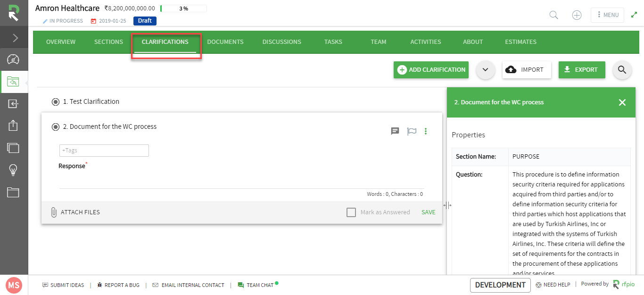
Task: Go to the TEAM tab
Action: tap(379, 42)
